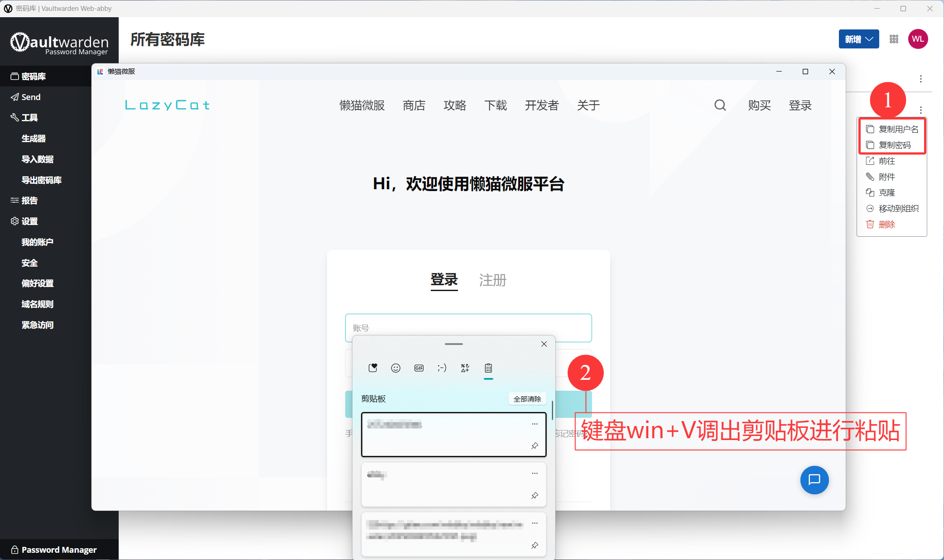Open the GIF tab
Viewport: 944px width, 560px height.
tap(419, 368)
